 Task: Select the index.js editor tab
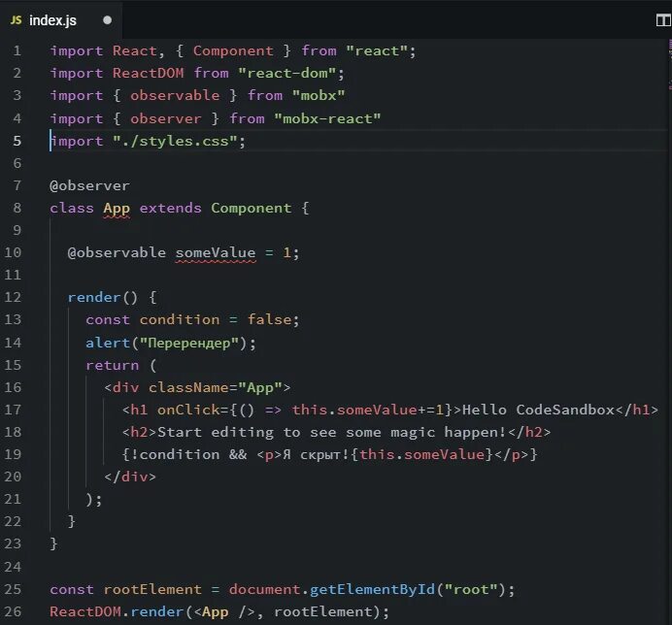pyautogui.click(x=61, y=20)
